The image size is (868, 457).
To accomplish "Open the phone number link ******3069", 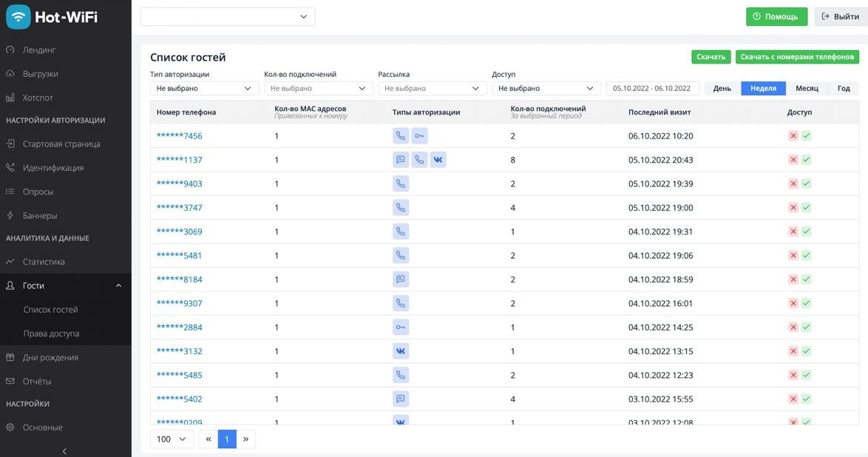I will [180, 231].
